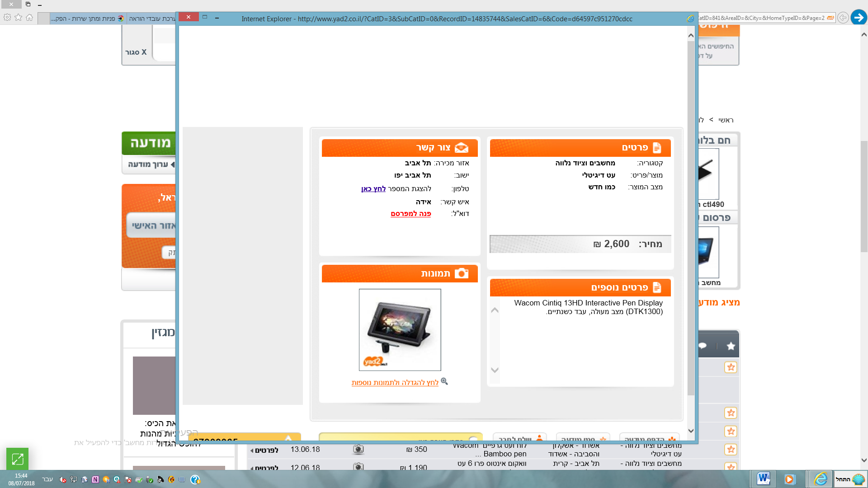Click the blue forward arrow navigation button
The image size is (868, 488).
[x=859, y=18]
